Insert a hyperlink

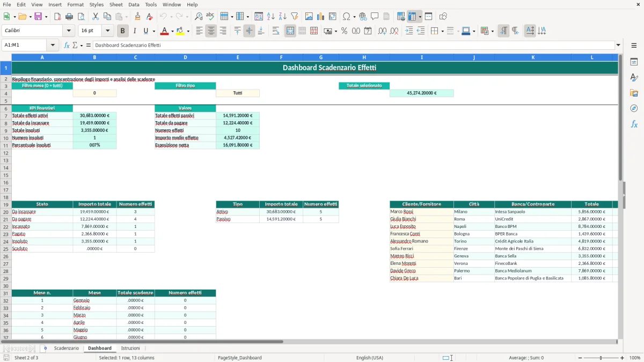click(363, 17)
